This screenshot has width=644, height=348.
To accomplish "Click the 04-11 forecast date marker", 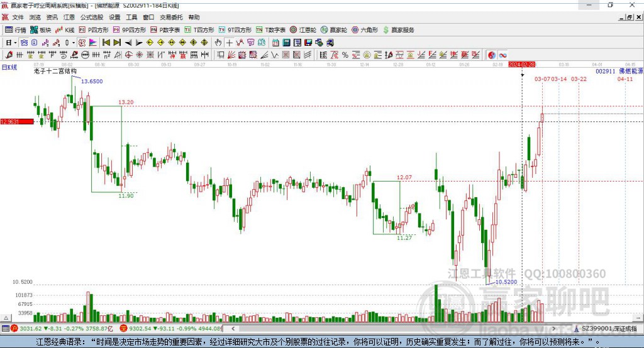I will (x=625, y=79).
